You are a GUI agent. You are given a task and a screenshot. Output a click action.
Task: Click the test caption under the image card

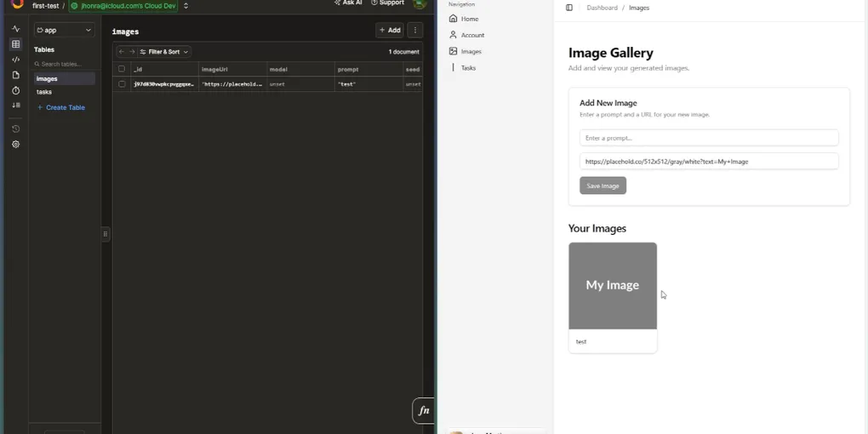click(x=581, y=341)
